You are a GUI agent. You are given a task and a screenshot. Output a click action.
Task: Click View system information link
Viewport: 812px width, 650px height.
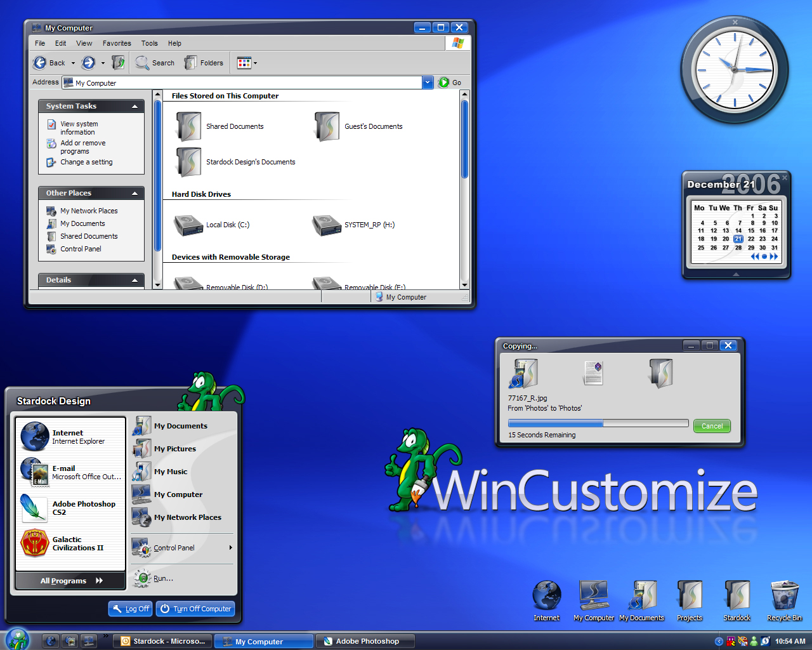pos(79,128)
